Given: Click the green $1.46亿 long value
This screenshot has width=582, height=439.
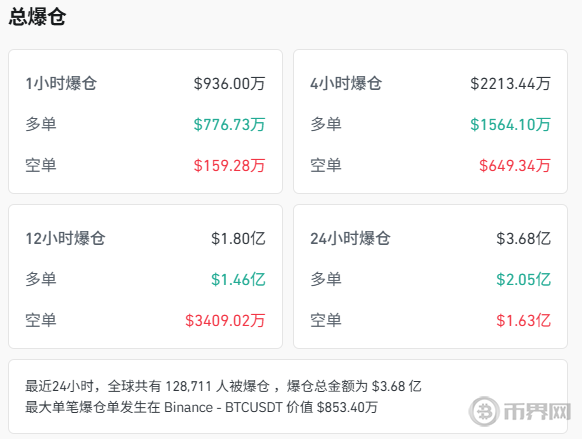Looking at the screenshot, I should click(x=238, y=279).
